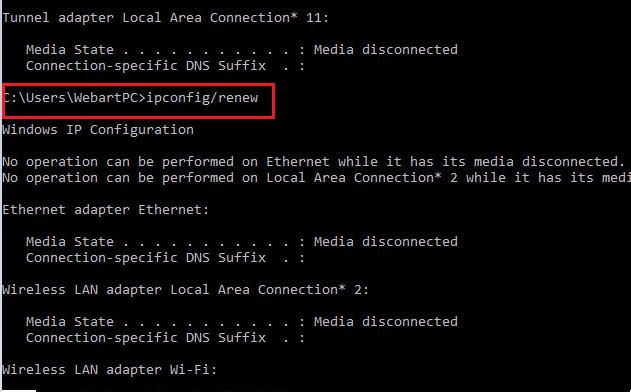Click Connection-specific DNS Suffix under Wireless LAN Connection* 2
The height and width of the screenshot is (392, 631).
tap(146, 338)
